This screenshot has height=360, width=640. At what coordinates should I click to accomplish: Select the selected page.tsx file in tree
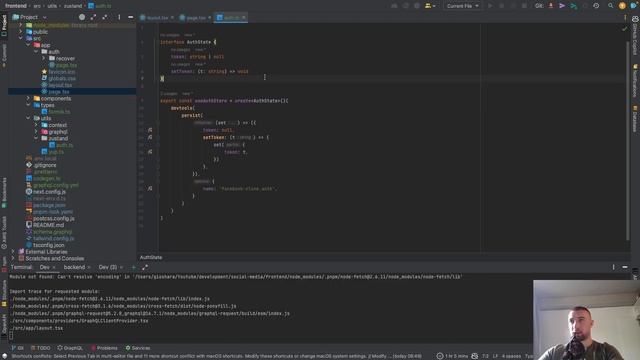(x=72, y=91)
